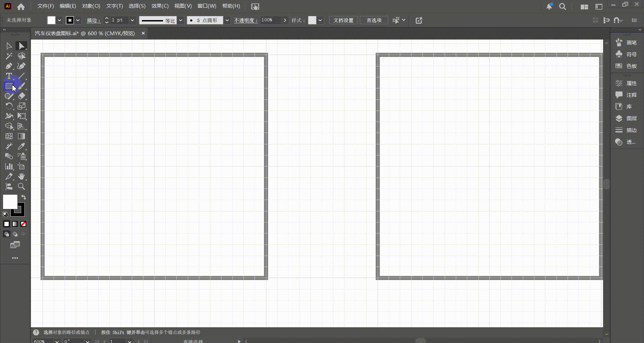
Task: Expand the 5 点圆形 brush definition dropdown
Action: pos(227,20)
